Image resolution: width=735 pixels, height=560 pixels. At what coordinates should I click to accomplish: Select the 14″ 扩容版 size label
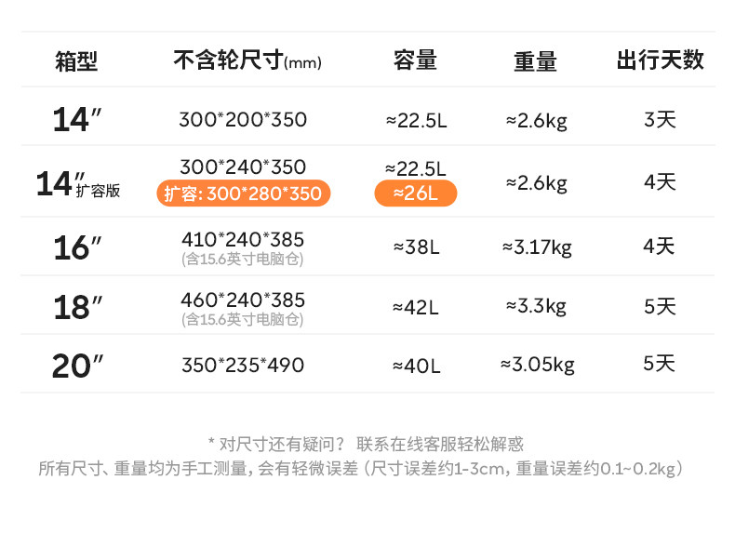pos(77,183)
